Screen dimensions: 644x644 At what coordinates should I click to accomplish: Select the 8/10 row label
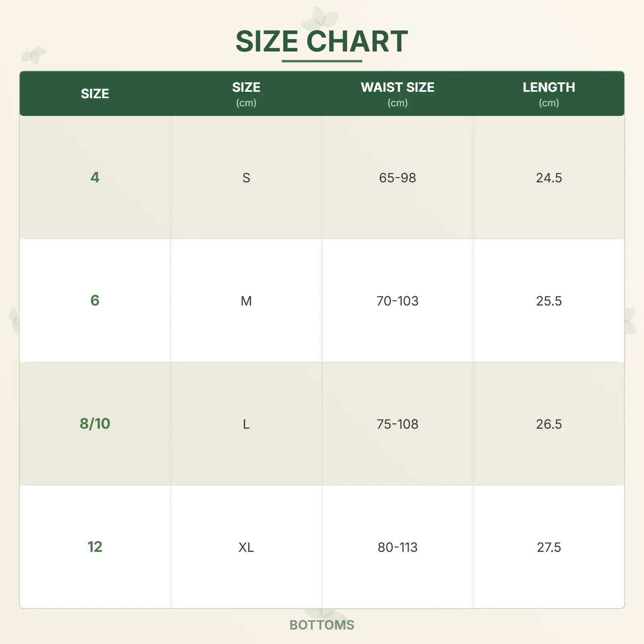click(x=95, y=424)
